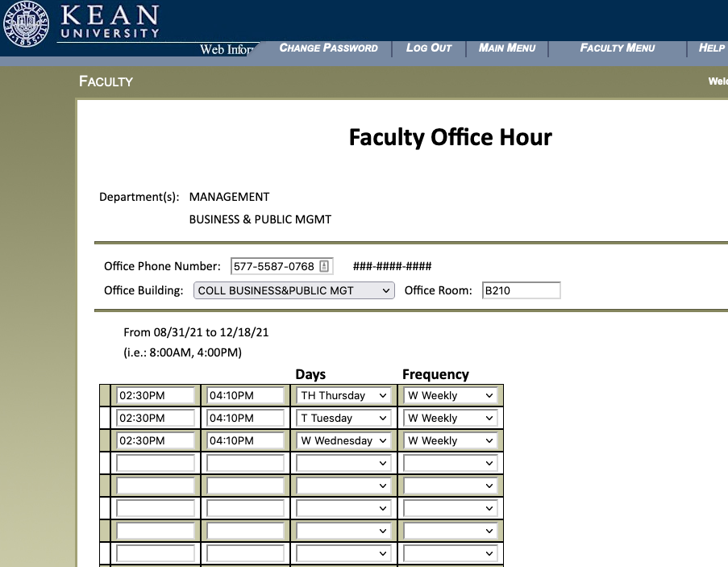Open the Help menu item
This screenshot has width=728, height=567.
pos(711,48)
